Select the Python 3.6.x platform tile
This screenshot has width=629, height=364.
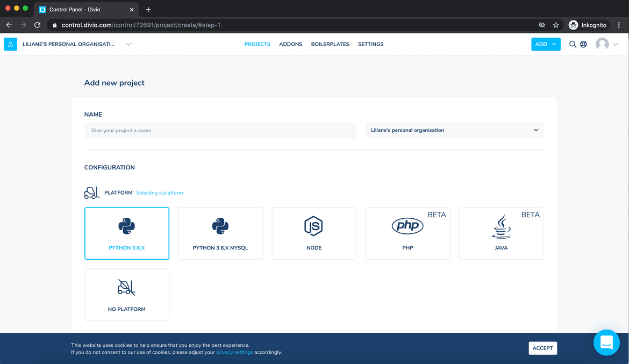(127, 233)
